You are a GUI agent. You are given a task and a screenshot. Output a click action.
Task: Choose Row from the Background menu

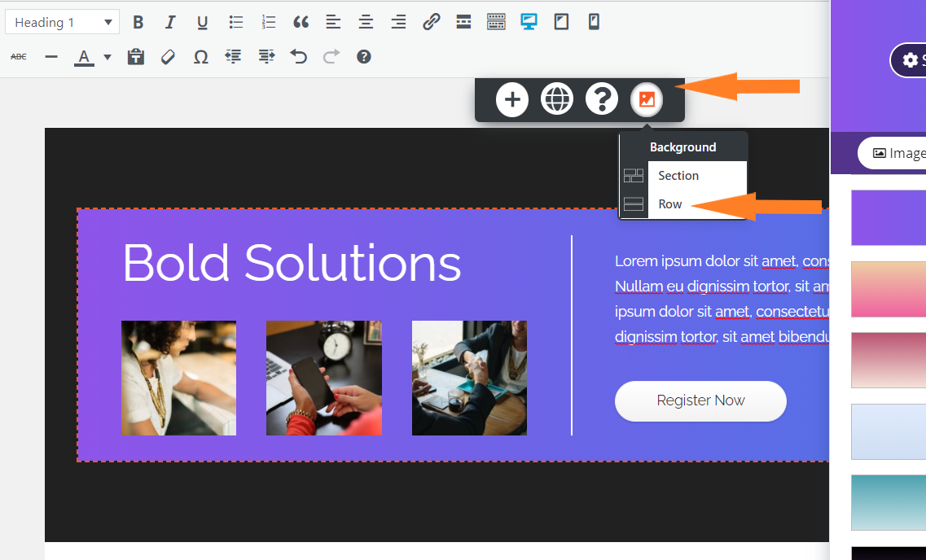click(670, 204)
